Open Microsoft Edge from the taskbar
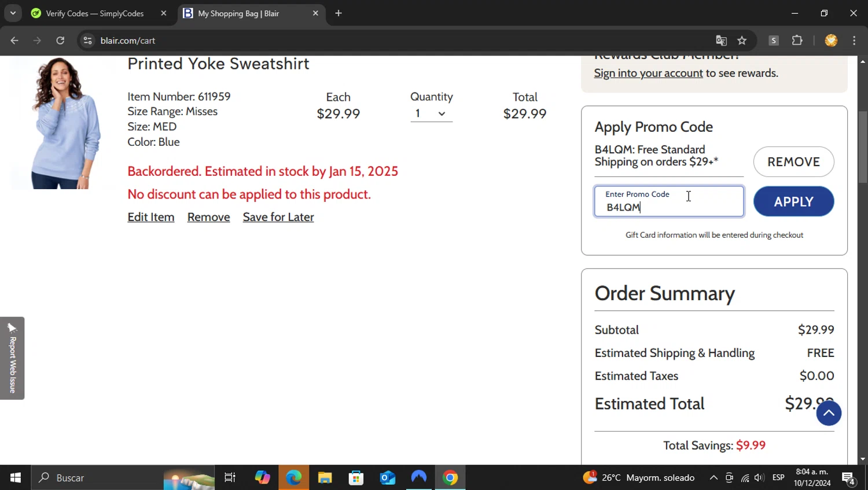Viewport: 868px width, 490px height. (294, 478)
